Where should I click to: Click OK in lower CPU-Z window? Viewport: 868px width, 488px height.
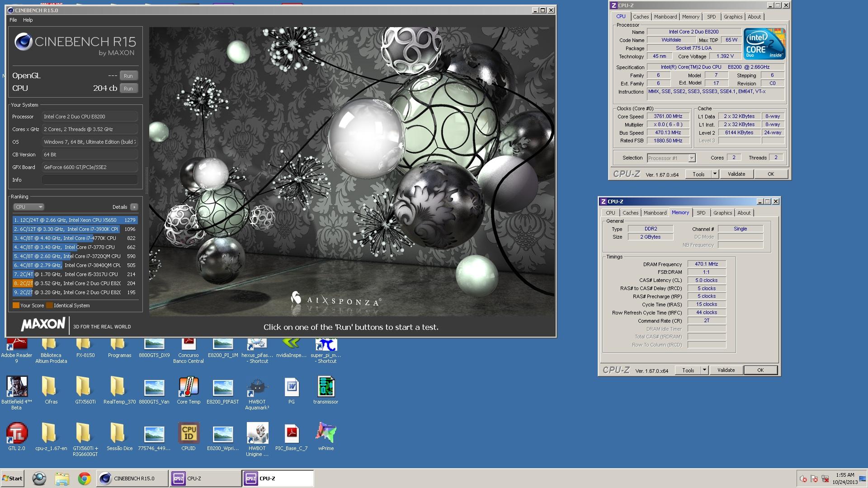click(760, 370)
